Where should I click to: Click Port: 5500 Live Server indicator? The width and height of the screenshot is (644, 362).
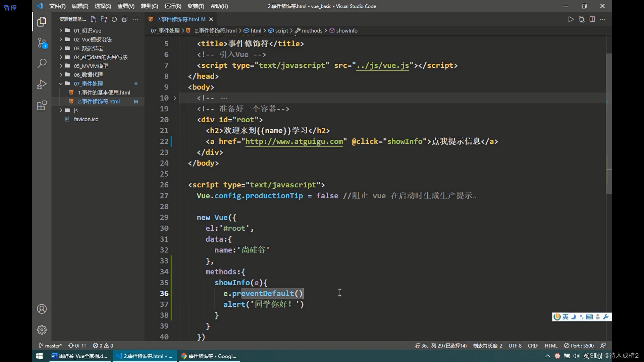(579, 346)
